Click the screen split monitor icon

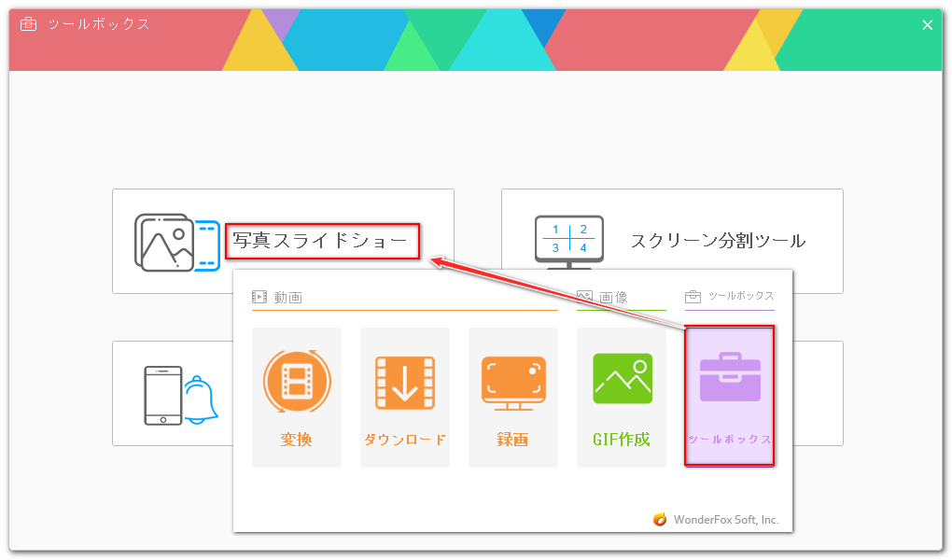(568, 241)
